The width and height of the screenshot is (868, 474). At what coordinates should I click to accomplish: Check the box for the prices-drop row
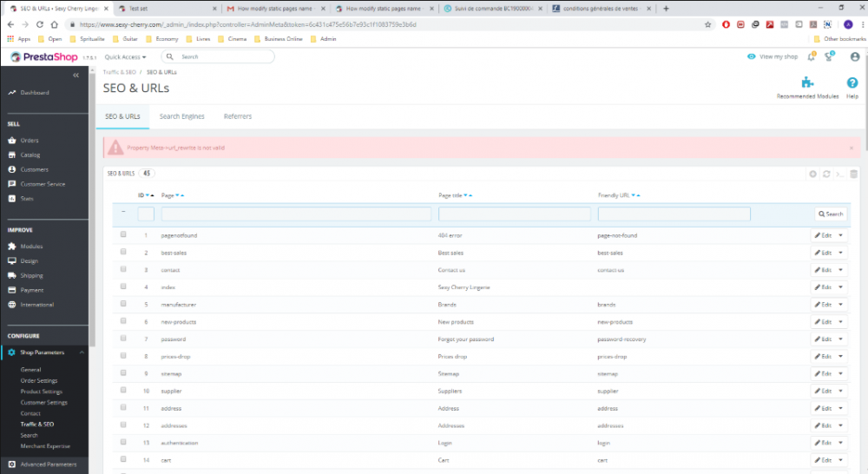click(x=123, y=356)
